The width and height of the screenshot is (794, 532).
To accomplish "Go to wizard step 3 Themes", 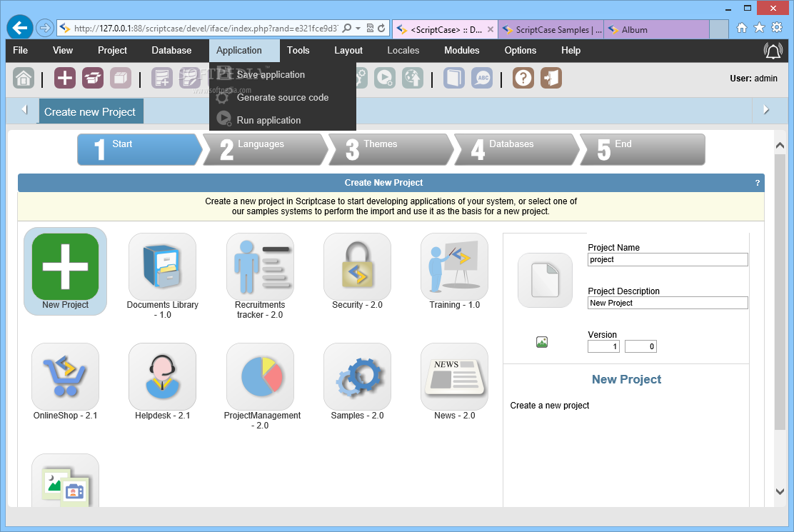I will pyautogui.click(x=391, y=149).
